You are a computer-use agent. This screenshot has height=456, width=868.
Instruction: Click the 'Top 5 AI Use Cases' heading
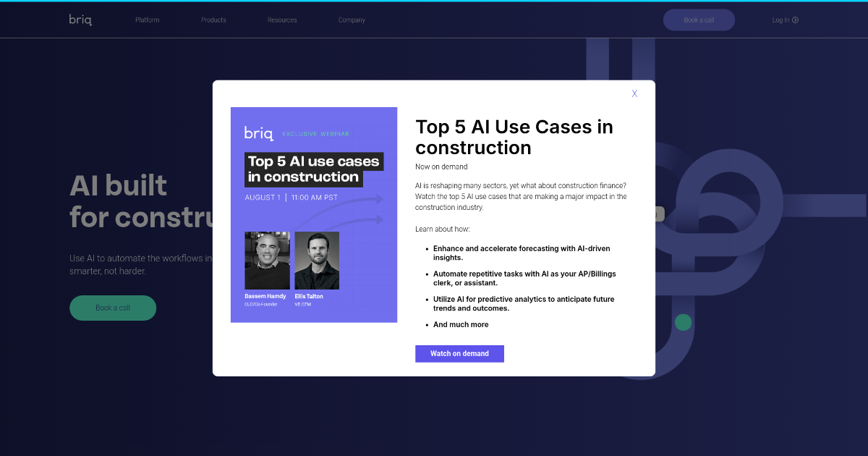tap(514, 138)
